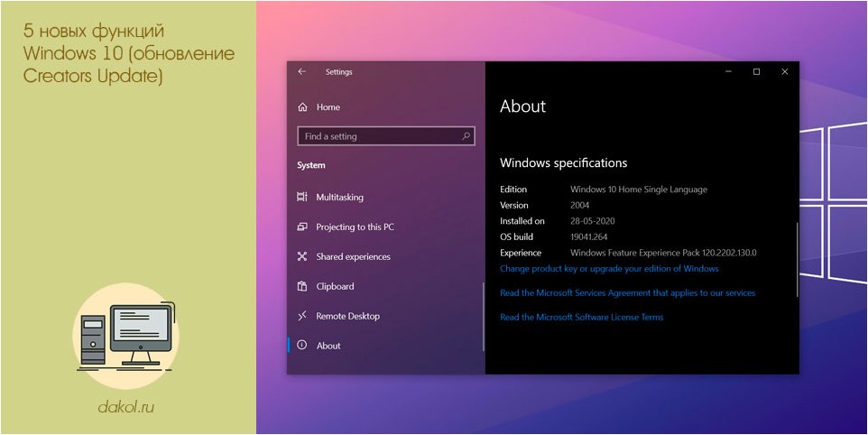Click the About page scrollbar

tap(797, 260)
